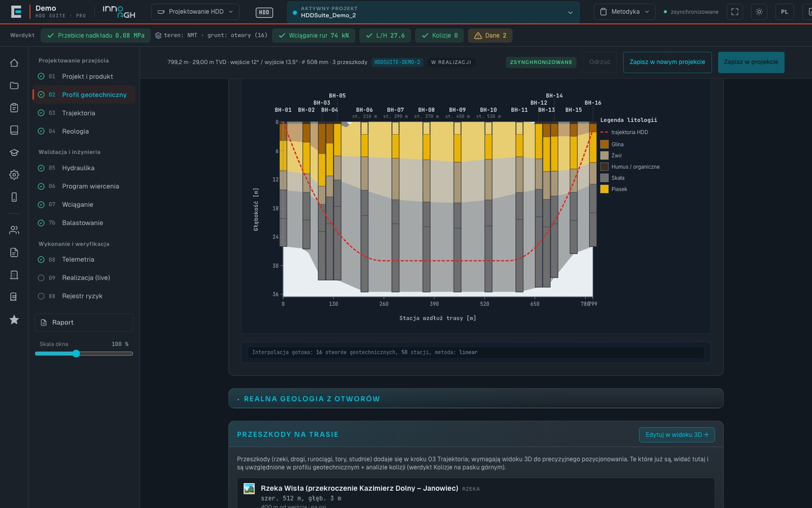Click the Rzeka Wisła obstacle thumbnail
The image size is (812, 508).
[249, 488]
